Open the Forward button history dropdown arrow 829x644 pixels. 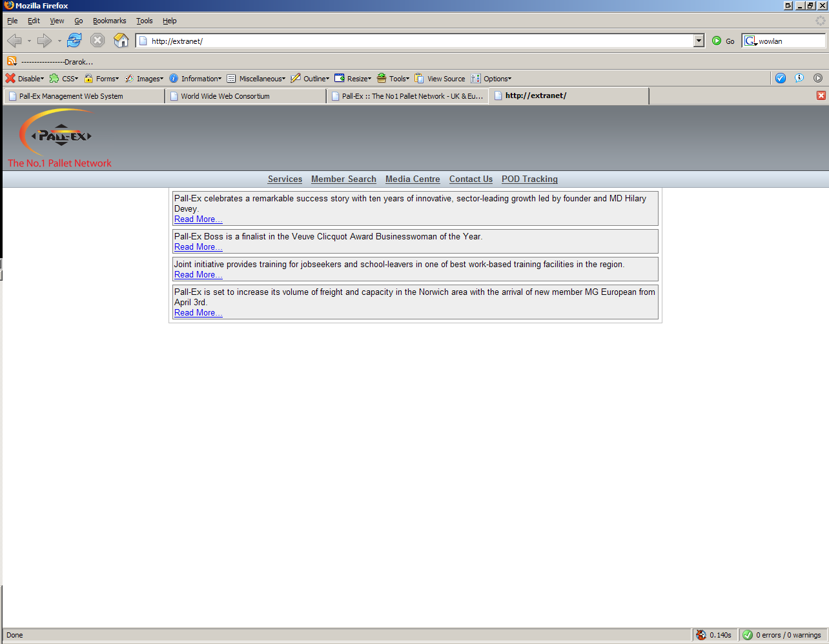click(x=59, y=41)
